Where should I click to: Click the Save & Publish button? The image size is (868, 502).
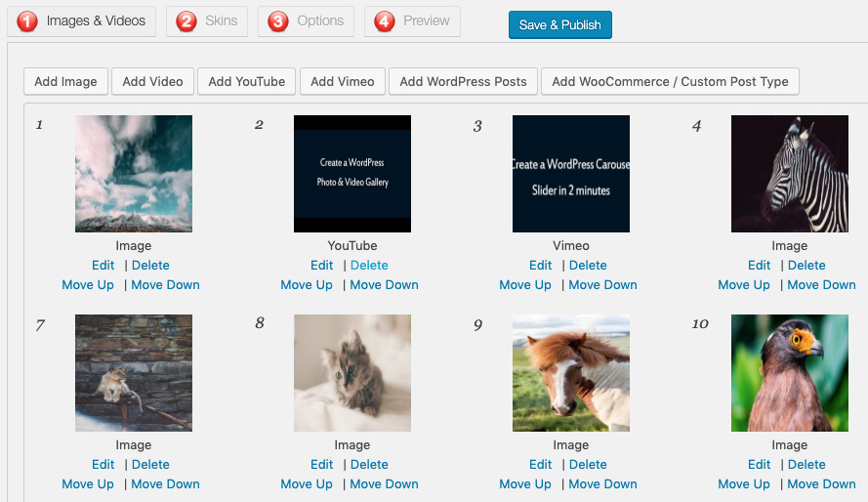[x=560, y=25]
